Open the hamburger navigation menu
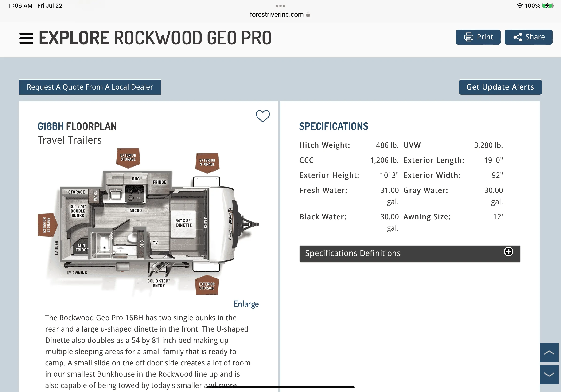 coord(26,38)
